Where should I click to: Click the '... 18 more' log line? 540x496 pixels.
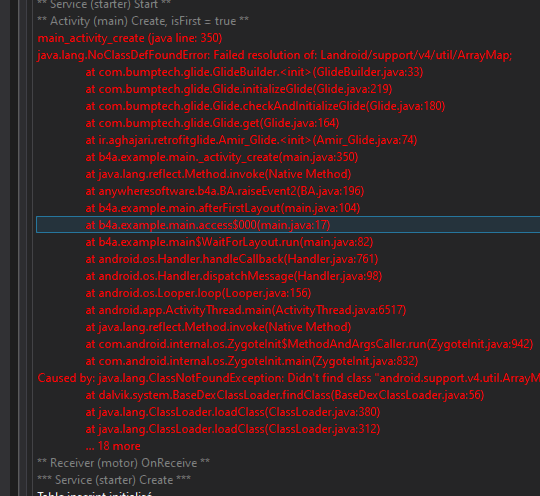tap(113, 446)
